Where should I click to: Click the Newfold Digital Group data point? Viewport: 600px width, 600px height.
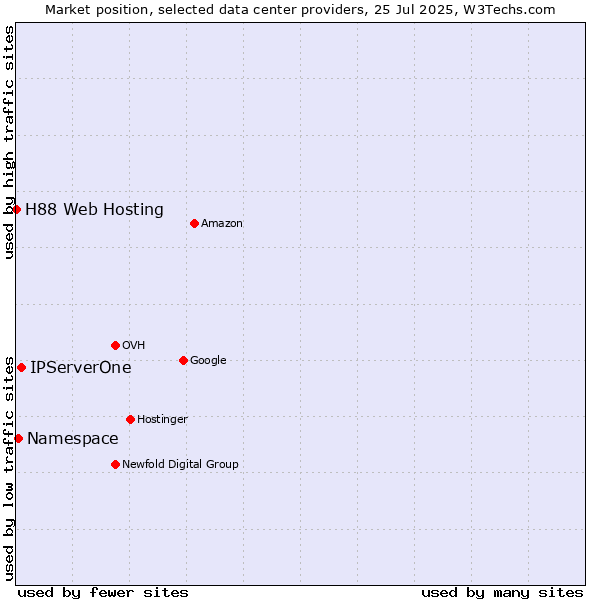pos(115,465)
